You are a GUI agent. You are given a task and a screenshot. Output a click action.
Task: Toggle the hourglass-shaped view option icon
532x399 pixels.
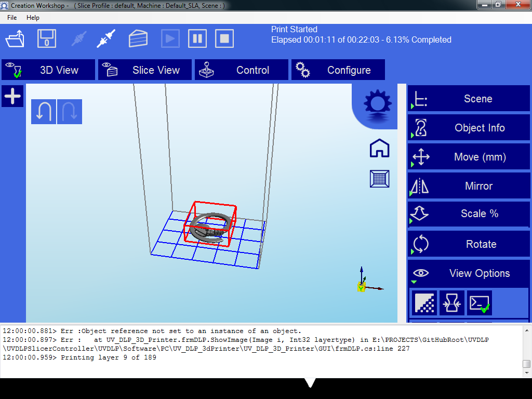[451, 303]
